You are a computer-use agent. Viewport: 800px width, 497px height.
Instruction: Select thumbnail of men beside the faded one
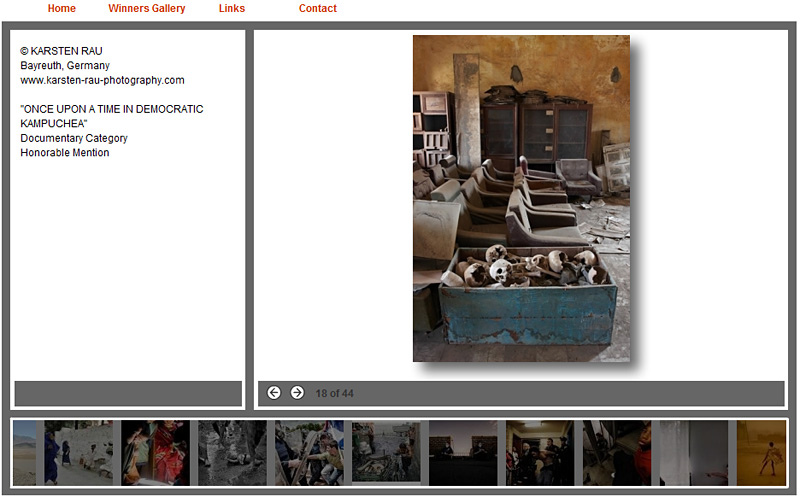click(x=309, y=453)
